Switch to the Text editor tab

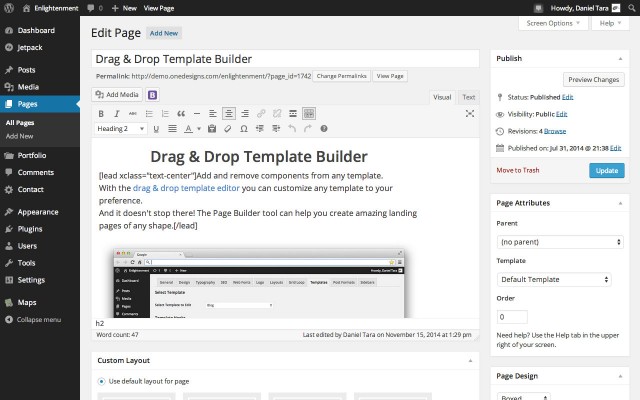click(469, 97)
